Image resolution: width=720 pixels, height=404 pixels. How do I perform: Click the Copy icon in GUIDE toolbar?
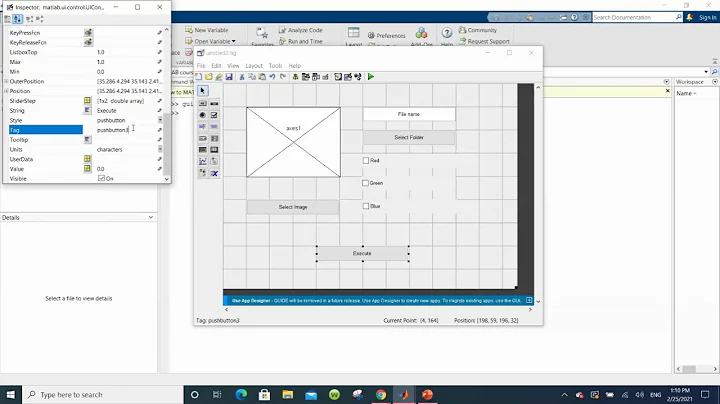(x=252, y=77)
